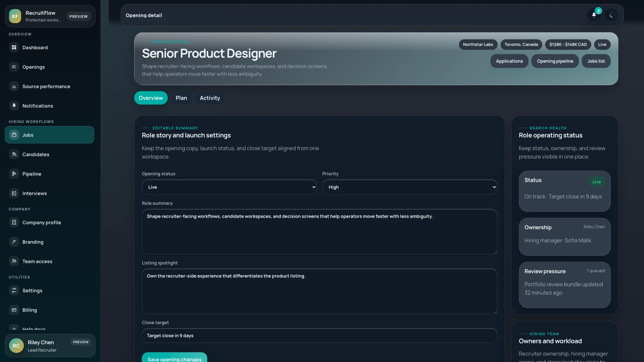Expand the Priority dropdown showing High
This screenshot has width=644, height=362.
point(410,187)
